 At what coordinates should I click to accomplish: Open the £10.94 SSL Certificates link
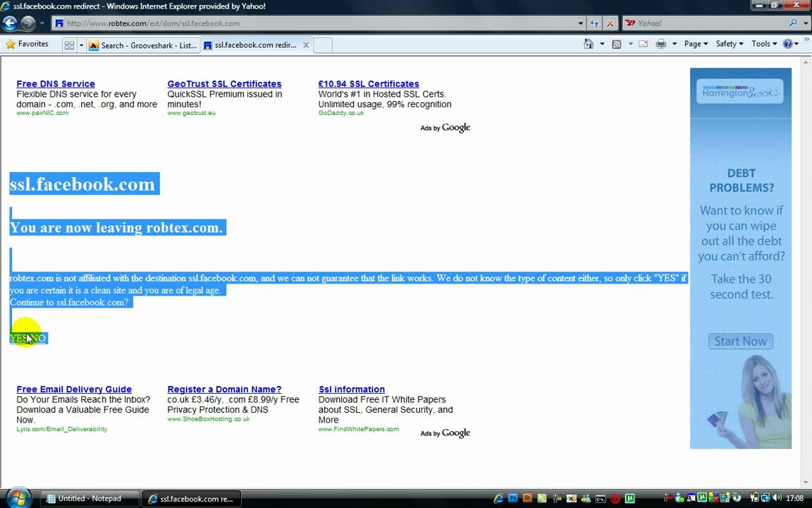point(369,84)
